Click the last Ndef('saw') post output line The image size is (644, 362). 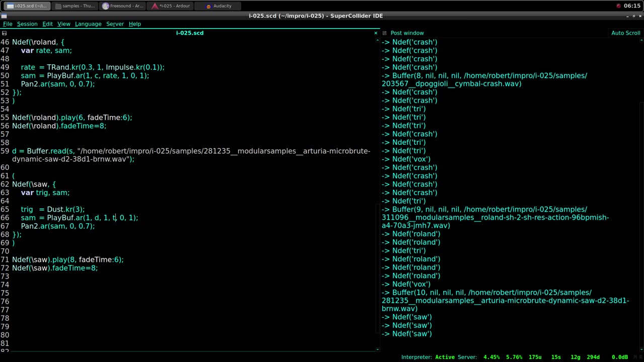click(407, 334)
